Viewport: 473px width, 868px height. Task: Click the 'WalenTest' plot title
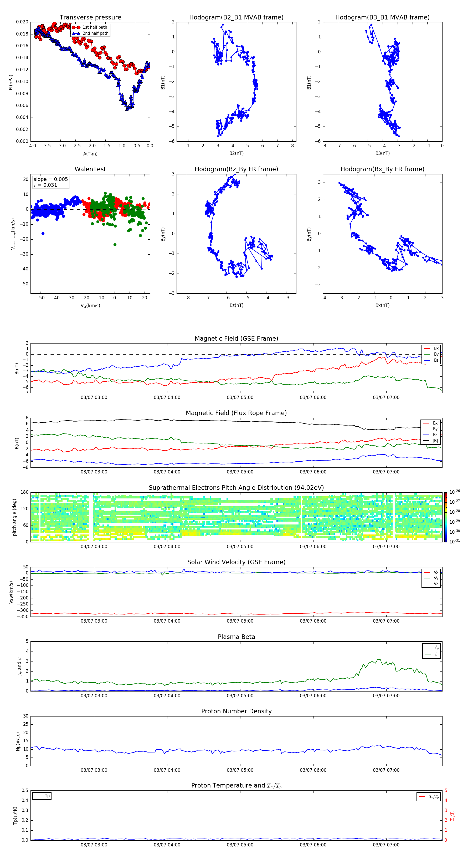coord(90,169)
